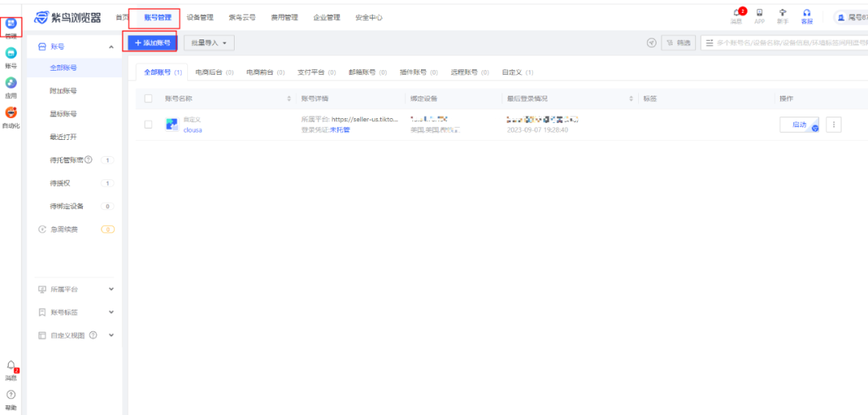
Task: Click the APP phone icon in header
Action: [759, 13]
